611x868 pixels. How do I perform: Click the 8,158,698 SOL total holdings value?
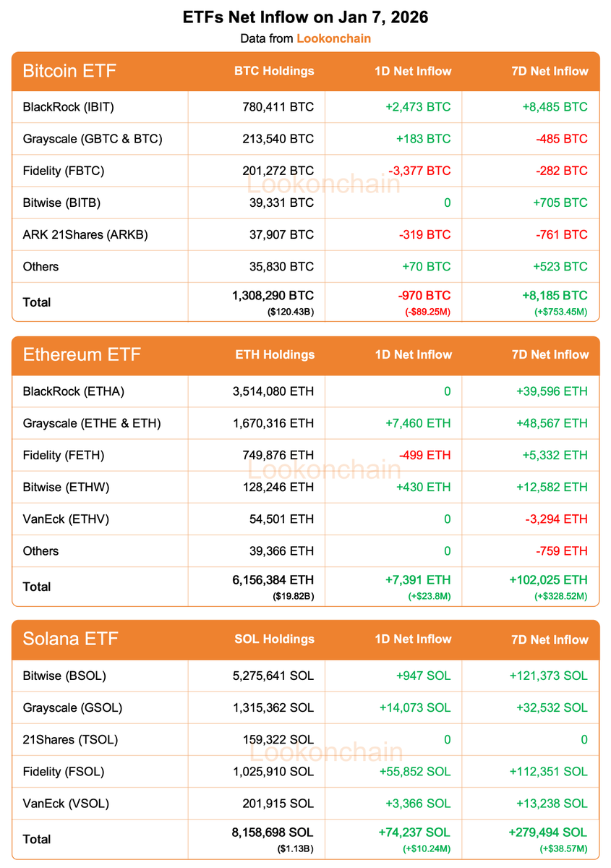[273, 833]
